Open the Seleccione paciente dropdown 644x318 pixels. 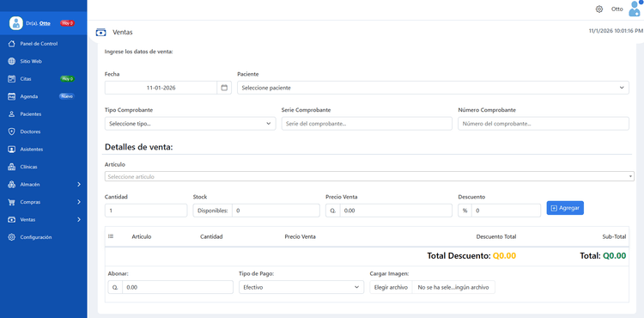(x=433, y=88)
